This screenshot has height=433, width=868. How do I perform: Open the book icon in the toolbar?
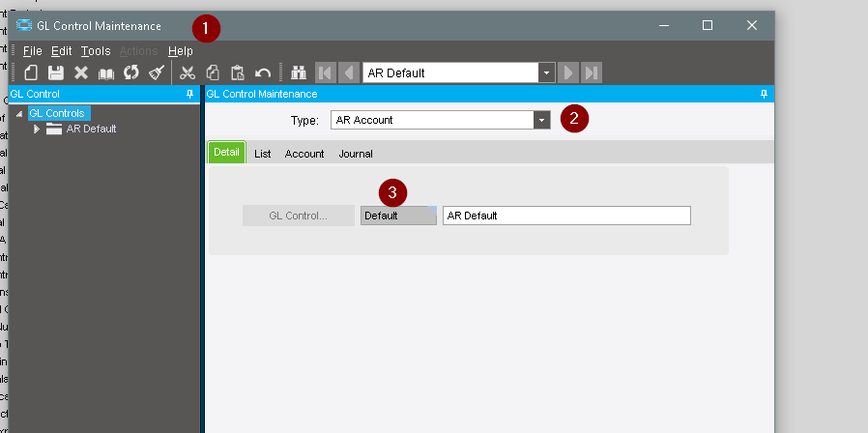coord(106,73)
